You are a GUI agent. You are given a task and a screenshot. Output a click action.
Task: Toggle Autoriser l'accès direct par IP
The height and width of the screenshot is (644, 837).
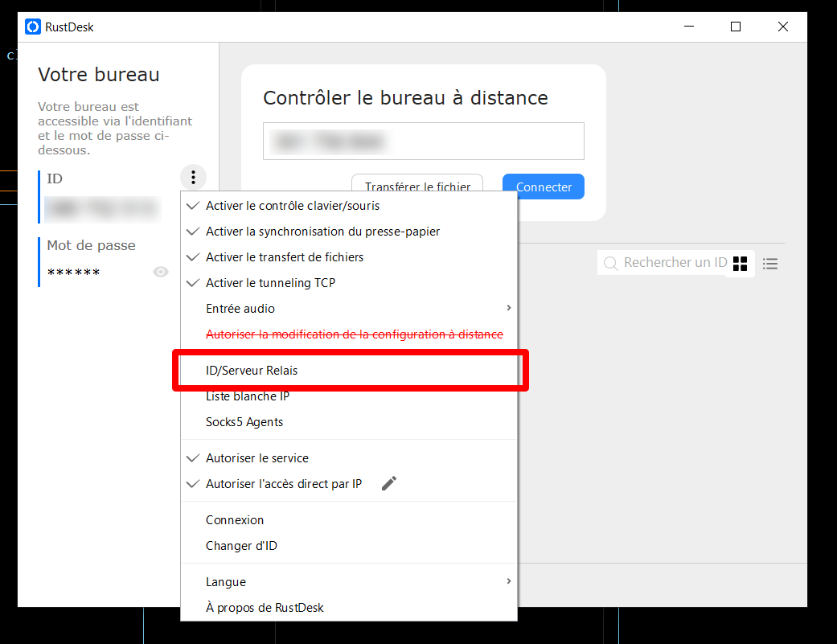pyautogui.click(x=349, y=484)
